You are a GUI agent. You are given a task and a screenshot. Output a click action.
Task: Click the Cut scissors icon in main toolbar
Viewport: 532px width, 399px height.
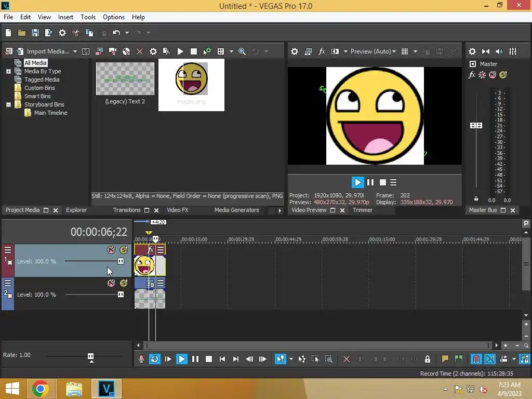(76, 33)
